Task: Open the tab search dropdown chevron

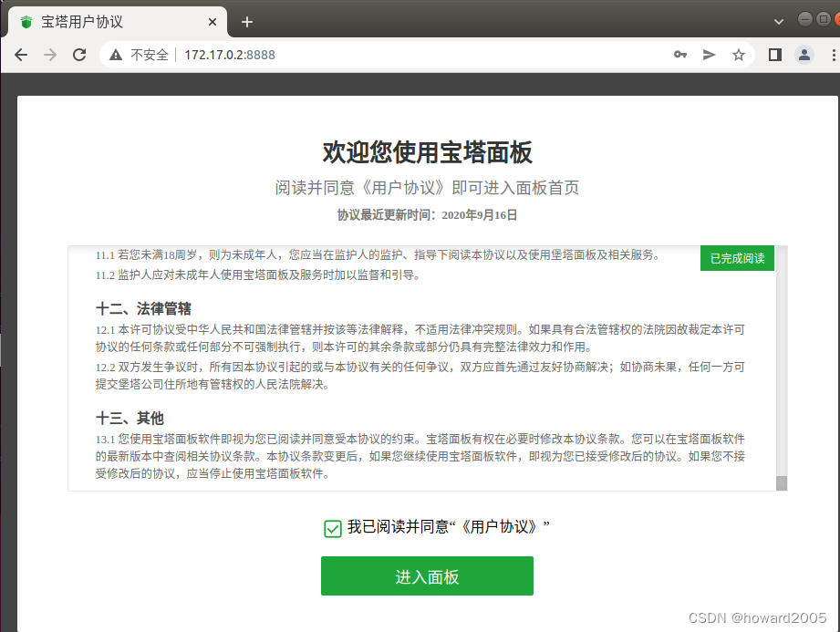Action: point(779,22)
